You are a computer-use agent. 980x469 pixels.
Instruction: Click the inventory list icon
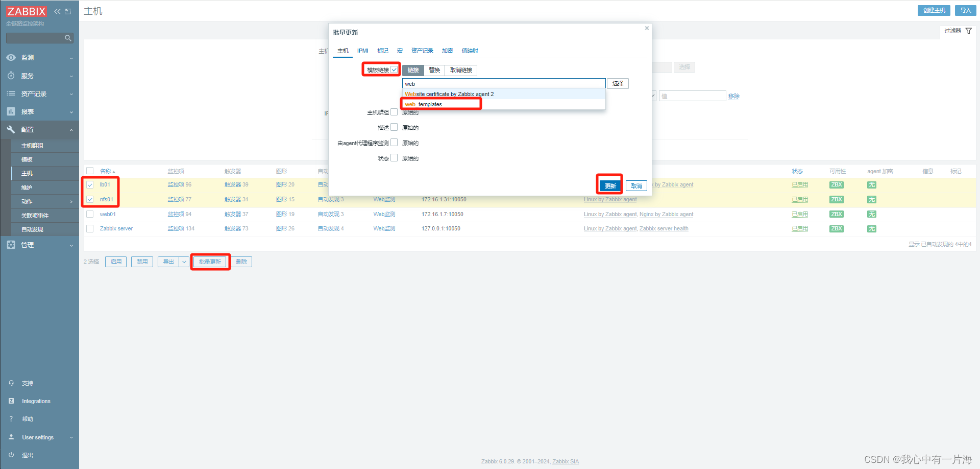[x=11, y=93]
